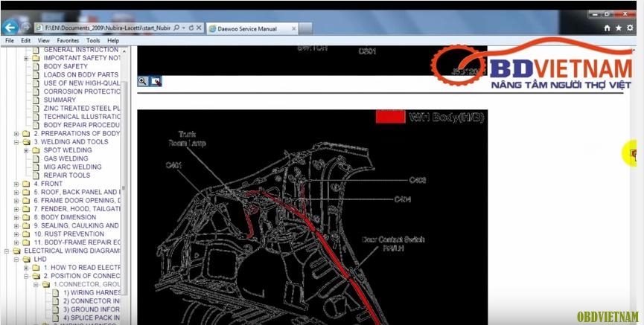644x325 pixels.
Task: Click the tree scrollbar up arrow
Action: pos(125,50)
